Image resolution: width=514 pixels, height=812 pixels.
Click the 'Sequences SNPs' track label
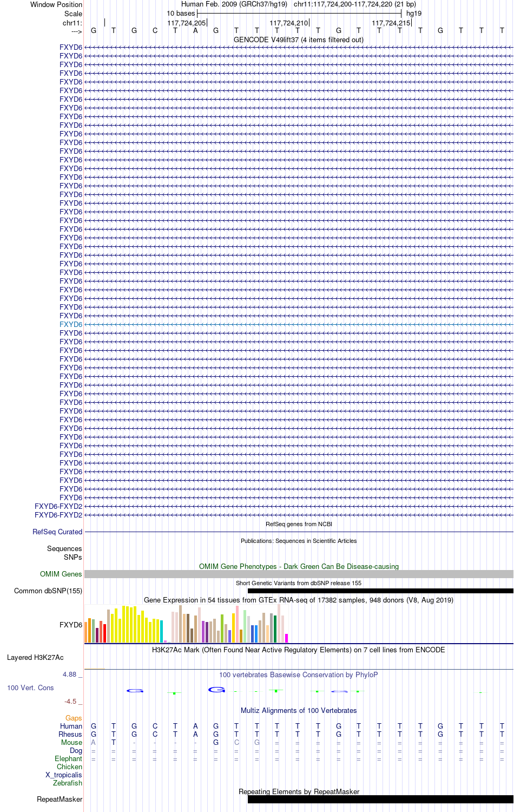point(64,553)
